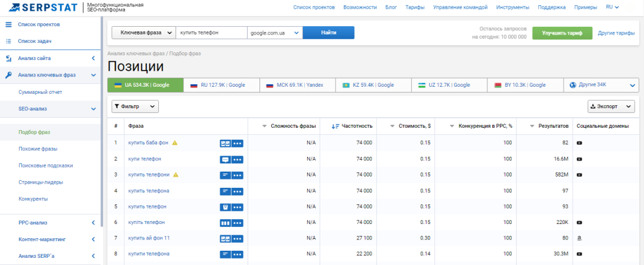
Task: Click the carousel icon for купіть телефон row
Action: pos(225,223)
